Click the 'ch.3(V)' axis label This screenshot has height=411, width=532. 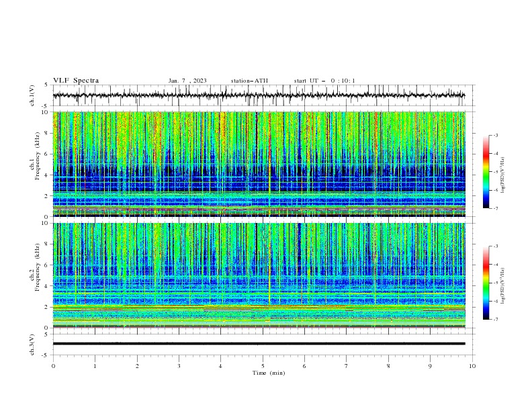coord(32,345)
